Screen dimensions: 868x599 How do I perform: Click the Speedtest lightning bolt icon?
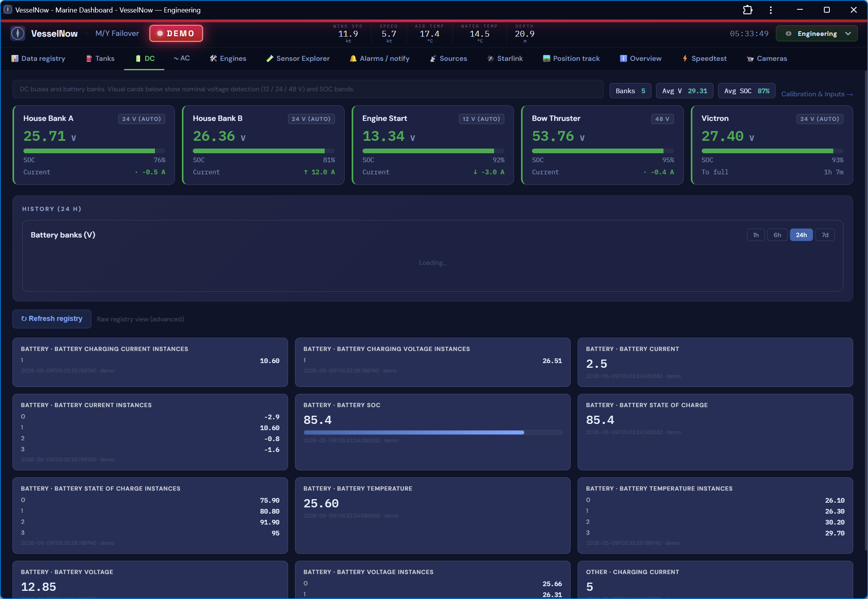(685, 58)
